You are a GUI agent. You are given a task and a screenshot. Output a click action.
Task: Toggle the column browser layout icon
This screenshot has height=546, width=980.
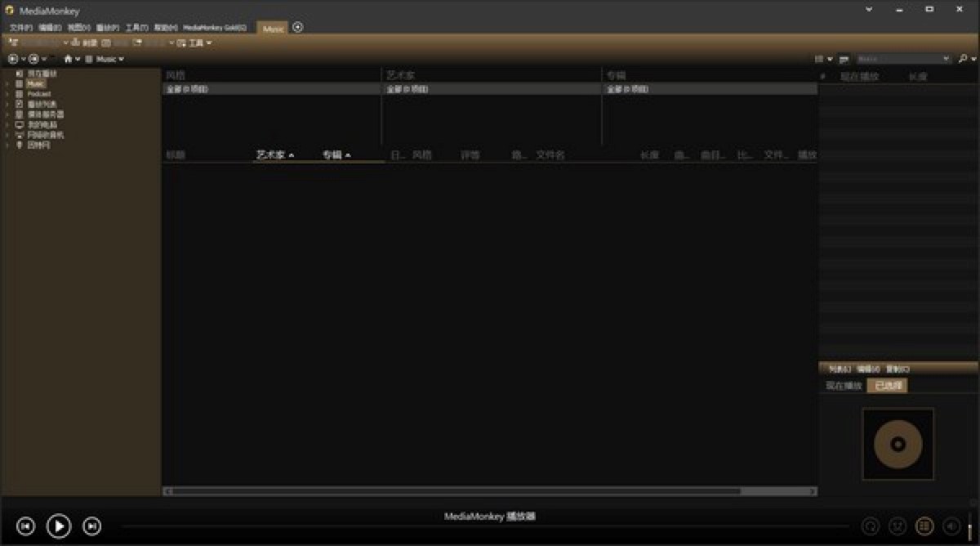[x=844, y=59]
